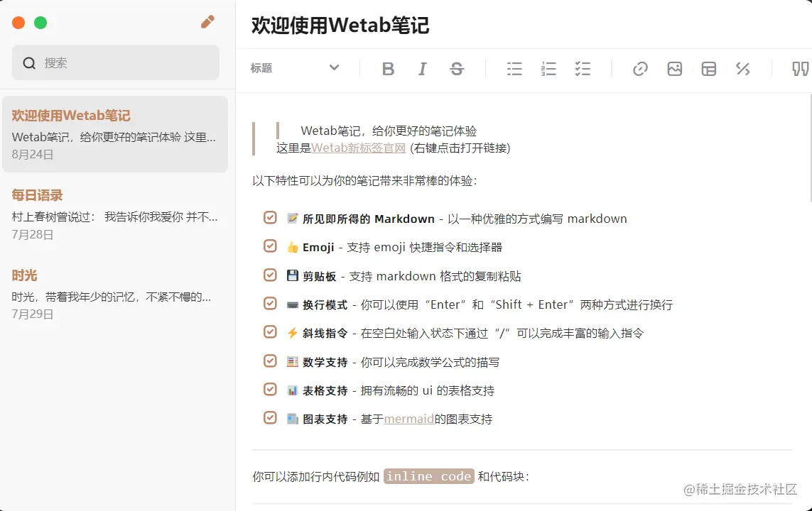Screen dimensions: 812x511
Task: Click the red close window button
Action: [18, 23]
